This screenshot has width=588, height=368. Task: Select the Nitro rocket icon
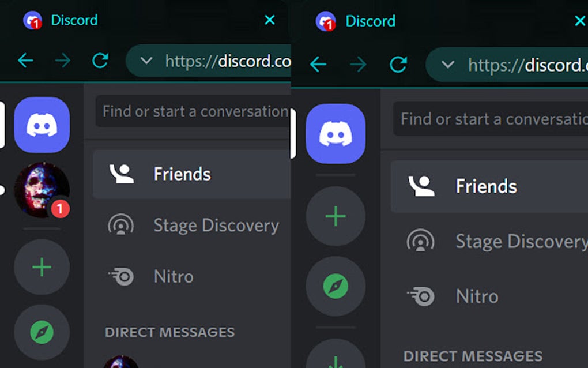tap(122, 277)
